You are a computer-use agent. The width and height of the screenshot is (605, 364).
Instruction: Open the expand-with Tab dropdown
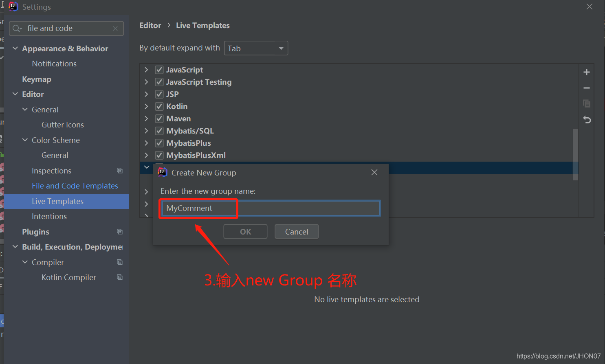point(256,48)
